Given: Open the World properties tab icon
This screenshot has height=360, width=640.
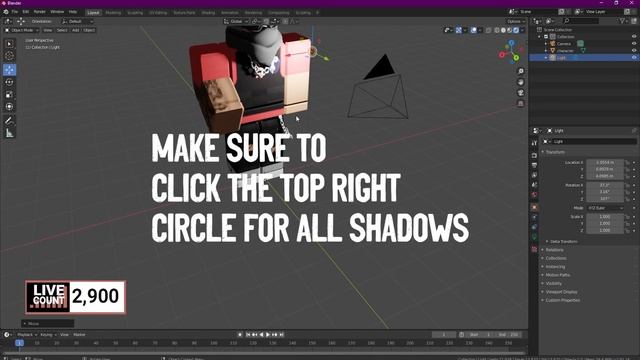Looking at the screenshot, I should pyautogui.click(x=534, y=195).
